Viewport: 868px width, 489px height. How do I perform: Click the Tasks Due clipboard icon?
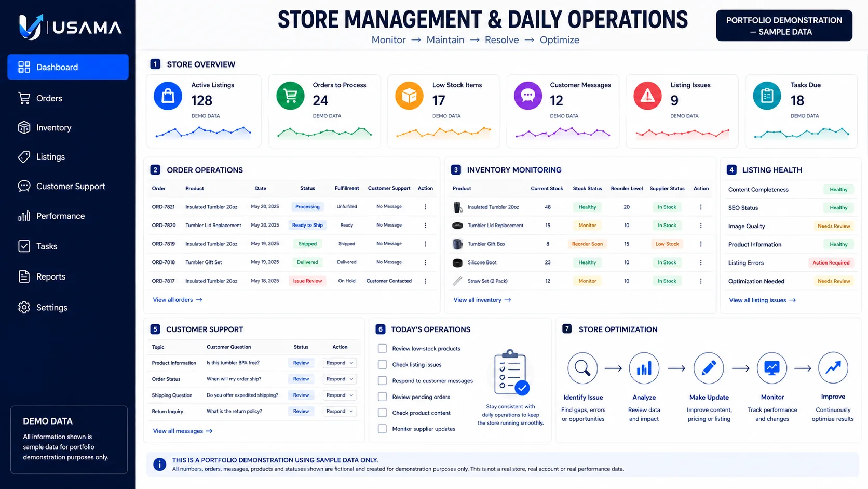coord(767,96)
